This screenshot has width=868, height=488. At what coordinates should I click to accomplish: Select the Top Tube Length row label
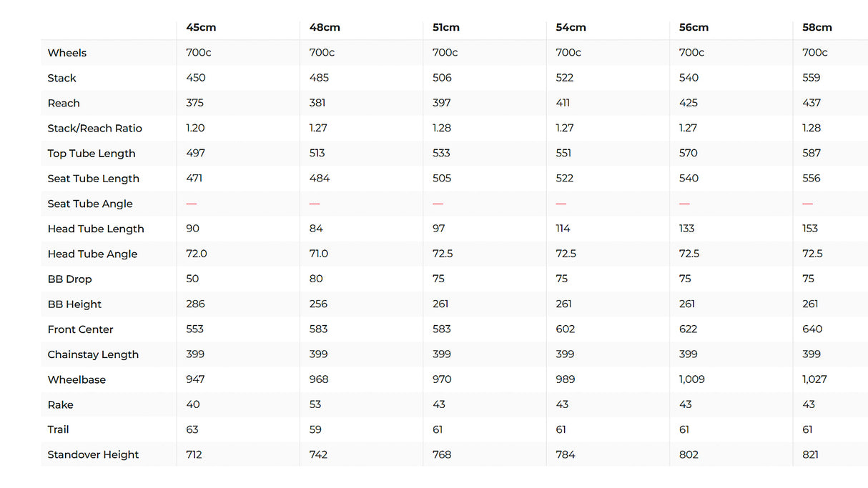92,154
